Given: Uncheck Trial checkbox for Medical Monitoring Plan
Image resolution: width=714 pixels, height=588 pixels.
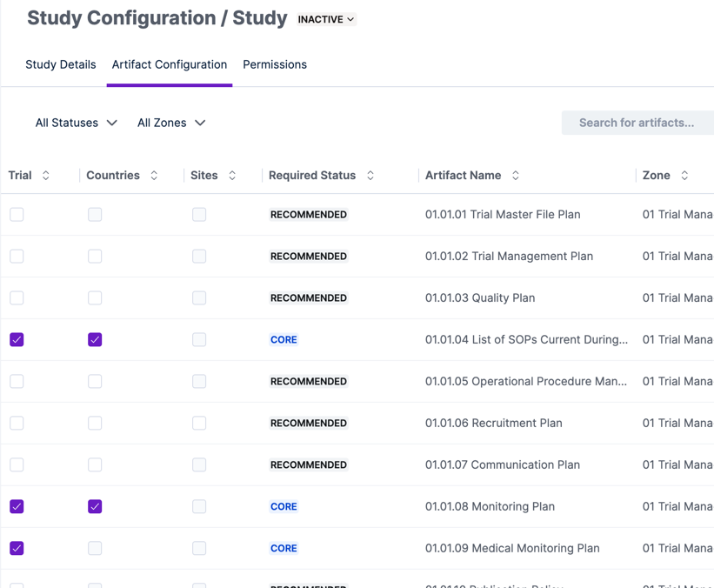Looking at the screenshot, I should 17,548.
